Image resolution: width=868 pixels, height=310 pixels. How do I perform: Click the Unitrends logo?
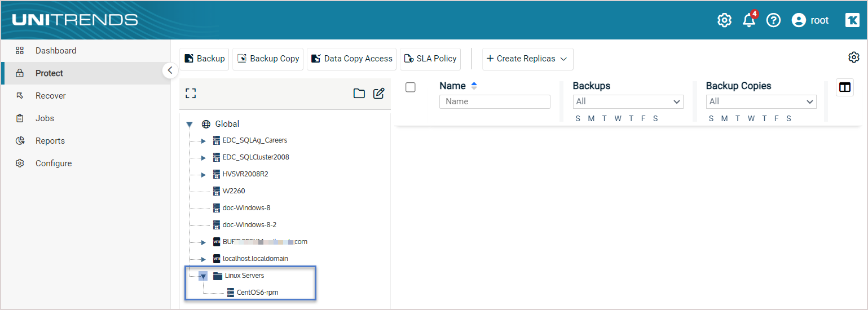point(75,20)
